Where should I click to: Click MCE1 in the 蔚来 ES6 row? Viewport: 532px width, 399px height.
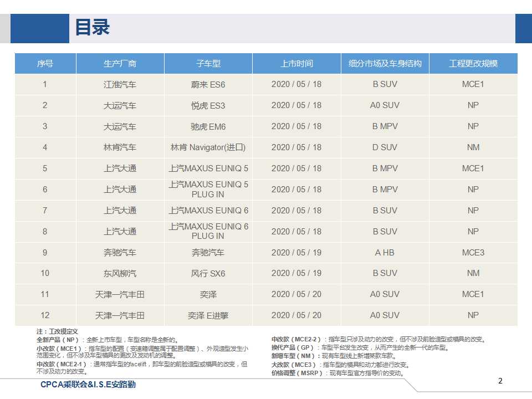[x=473, y=84]
